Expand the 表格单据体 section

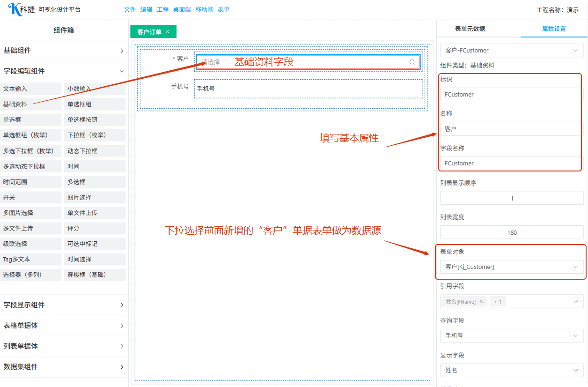tap(64, 326)
